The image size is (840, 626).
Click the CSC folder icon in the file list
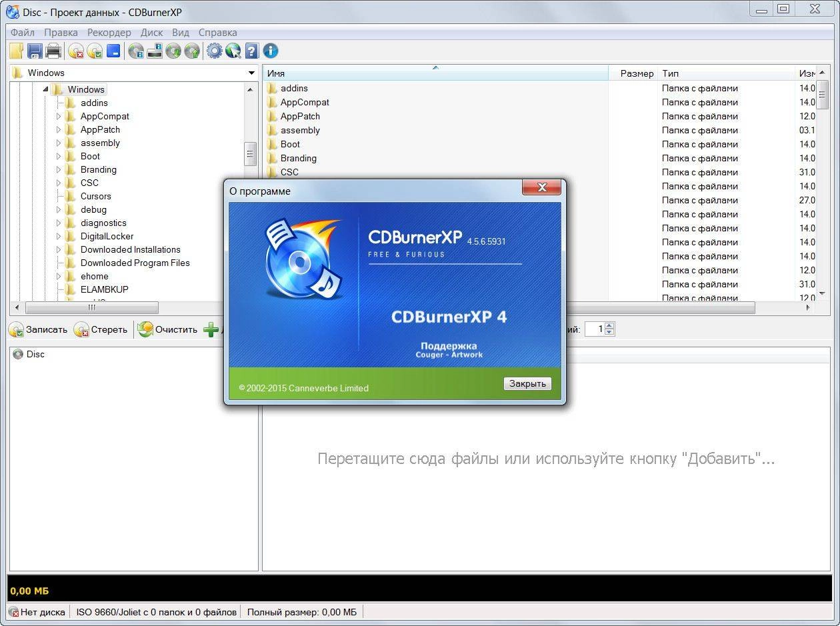point(272,172)
